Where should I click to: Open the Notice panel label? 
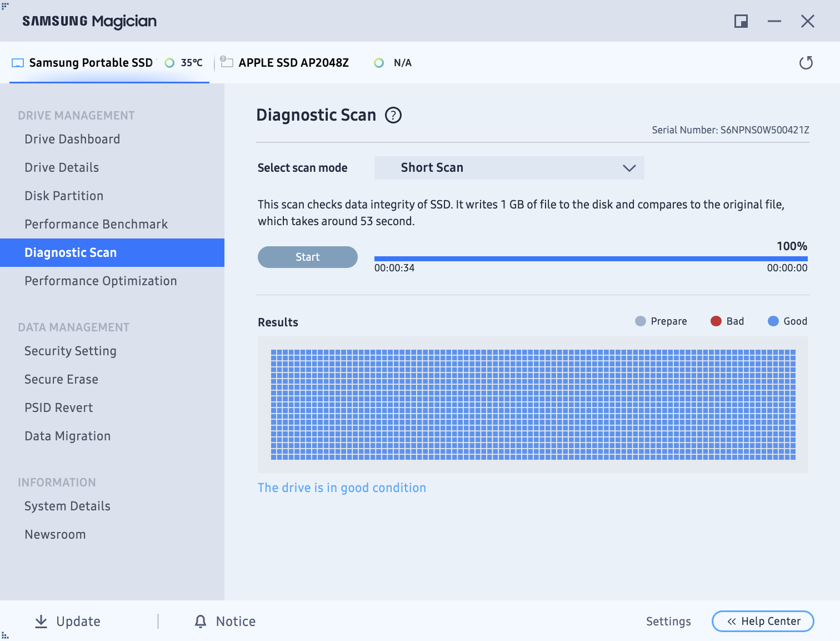pos(236,622)
